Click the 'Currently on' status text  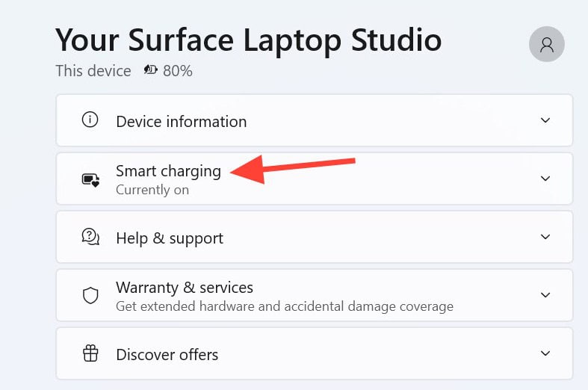[152, 190]
